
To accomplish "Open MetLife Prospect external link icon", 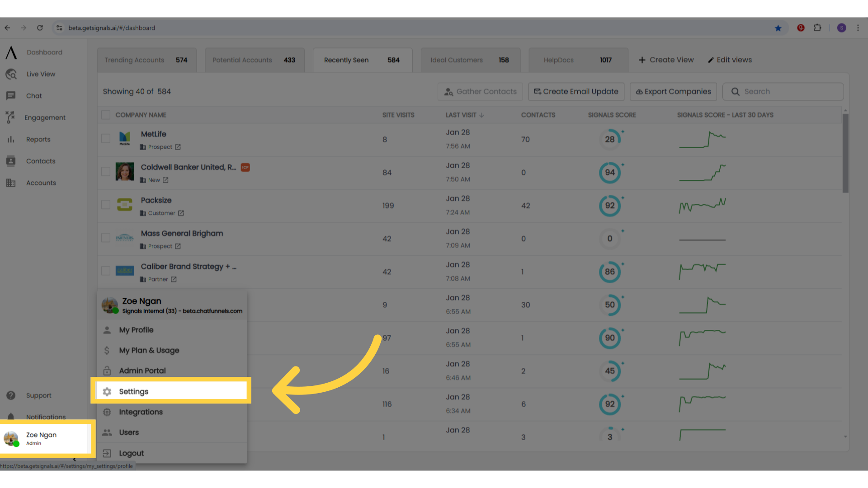I will click(x=178, y=147).
